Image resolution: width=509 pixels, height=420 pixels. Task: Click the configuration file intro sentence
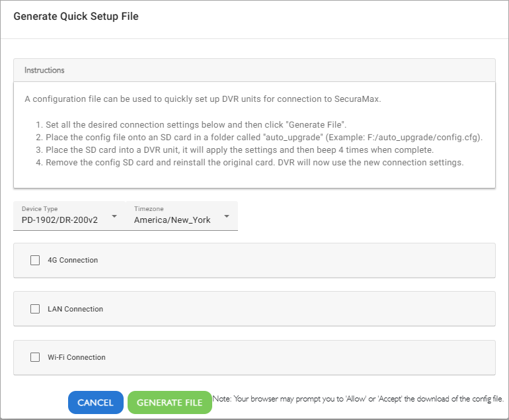point(203,99)
